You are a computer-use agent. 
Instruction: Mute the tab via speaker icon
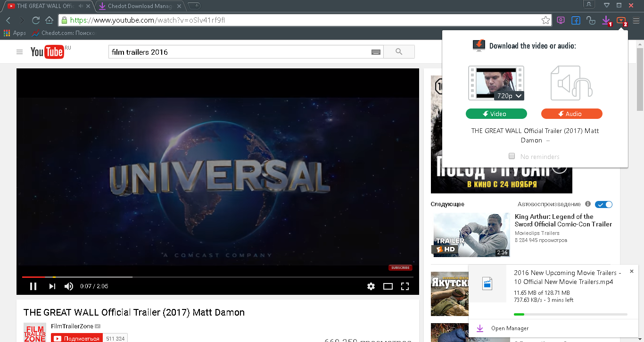tap(81, 6)
